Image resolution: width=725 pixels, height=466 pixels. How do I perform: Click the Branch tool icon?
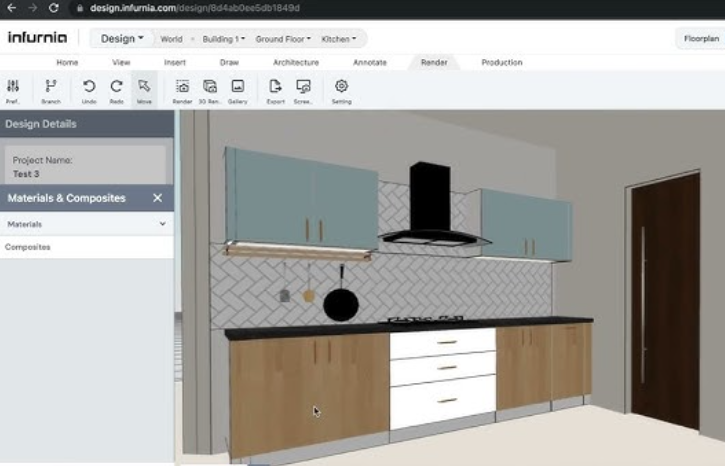coord(51,91)
